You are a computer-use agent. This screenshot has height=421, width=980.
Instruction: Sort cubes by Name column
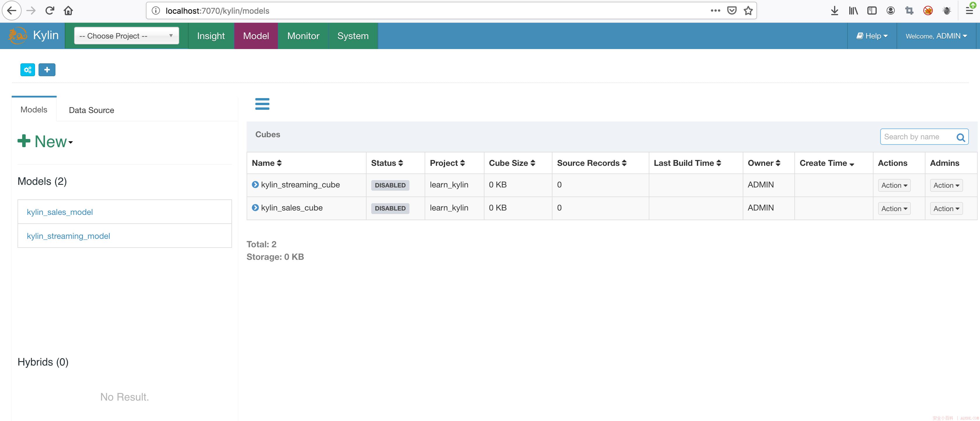point(267,163)
